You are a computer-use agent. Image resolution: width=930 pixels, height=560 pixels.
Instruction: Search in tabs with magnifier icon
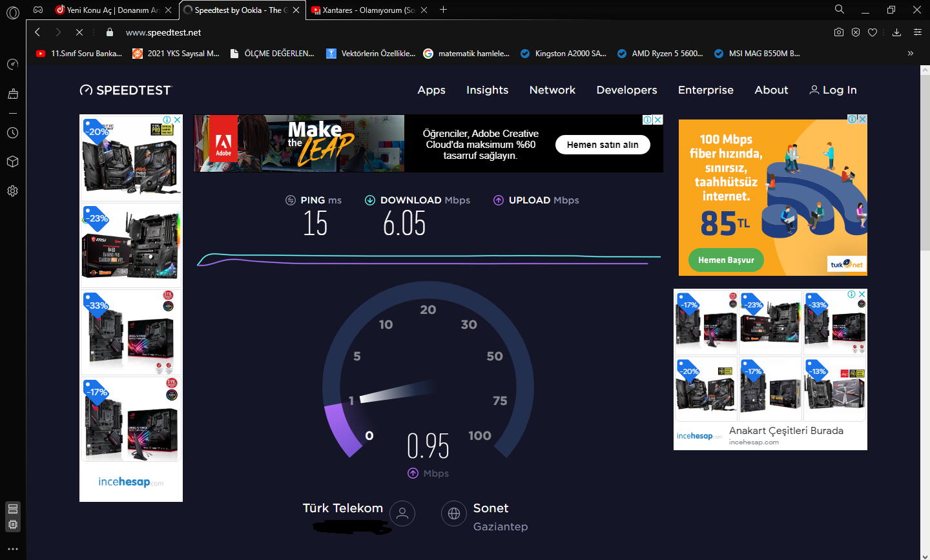coord(840,9)
